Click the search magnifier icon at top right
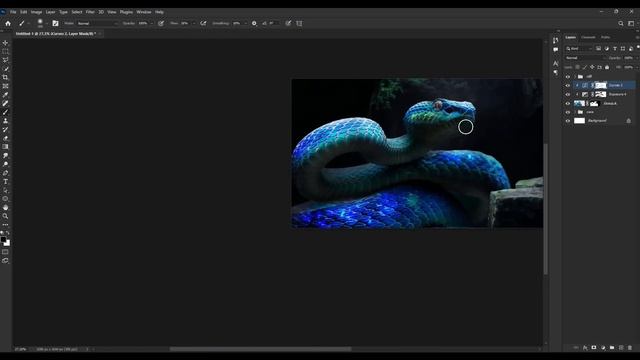Viewport: 640px width, 360px height. [x=621, y=24]
